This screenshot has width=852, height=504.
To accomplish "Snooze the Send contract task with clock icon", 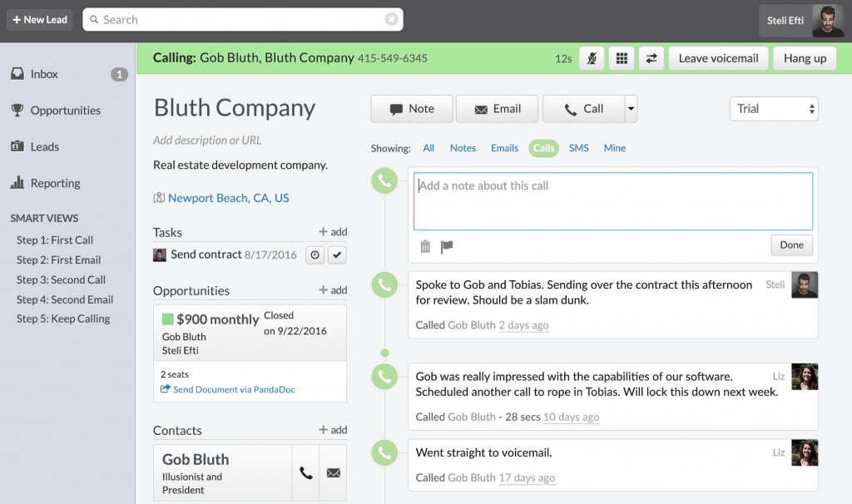I will point(315,255).
